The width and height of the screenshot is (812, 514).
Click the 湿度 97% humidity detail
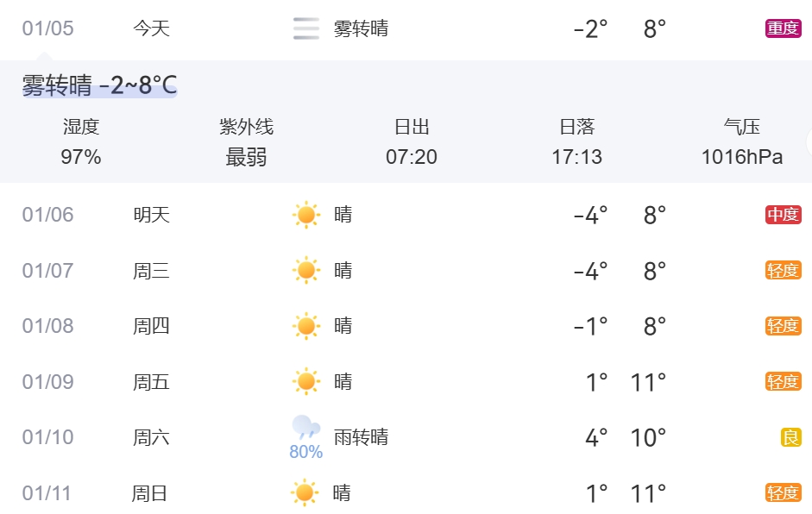tap(81, 142)
